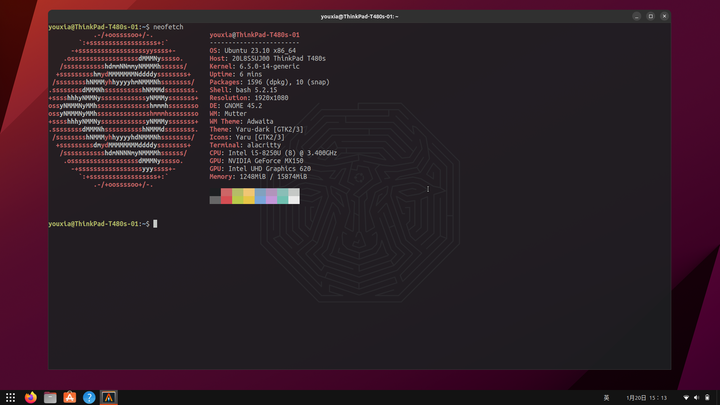Click the line "OS: Ubuntu 23.10 x86_64"
This screenshot has width=720, height=405.
pos(253,51)
